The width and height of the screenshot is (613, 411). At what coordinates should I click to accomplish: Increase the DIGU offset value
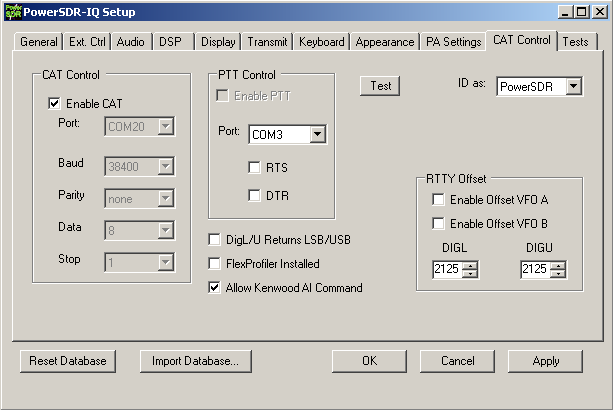(x=558, y=266)
